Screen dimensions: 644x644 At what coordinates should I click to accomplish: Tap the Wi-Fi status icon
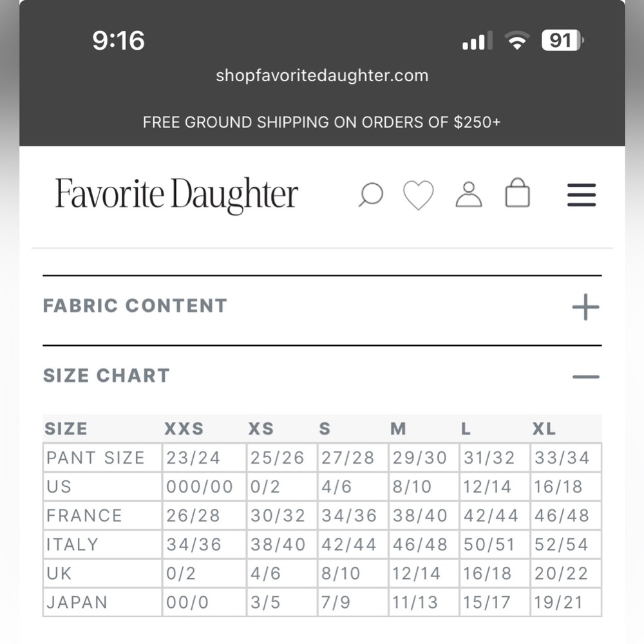pos(517,40)
